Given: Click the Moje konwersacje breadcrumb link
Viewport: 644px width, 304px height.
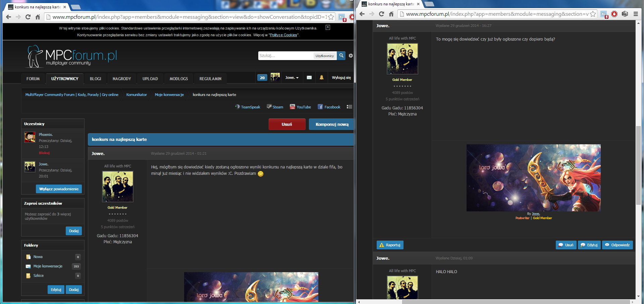Looking at the screenshot, I should click(169, 95).
